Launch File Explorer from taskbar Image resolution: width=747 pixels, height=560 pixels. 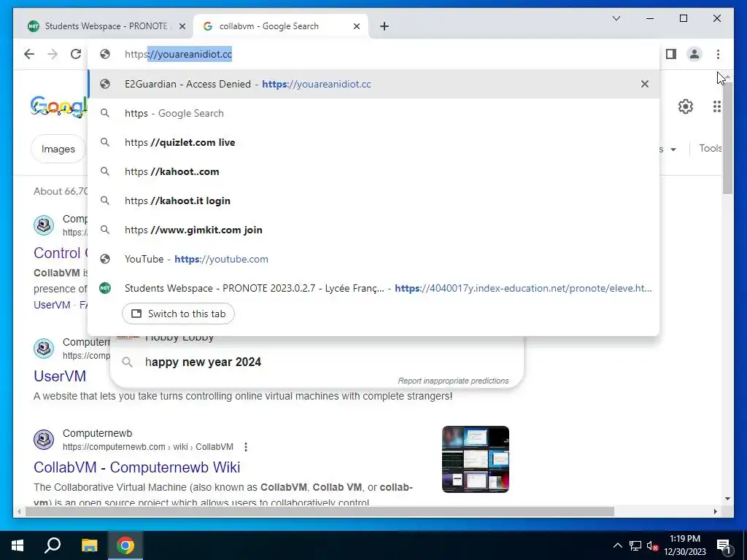[89, 545]
